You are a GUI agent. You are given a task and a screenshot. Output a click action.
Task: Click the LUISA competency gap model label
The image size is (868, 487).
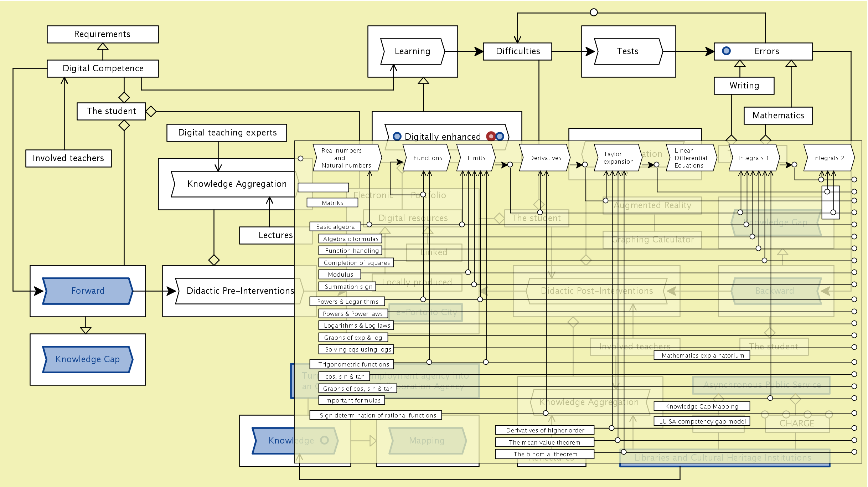[x=702, y=421]
